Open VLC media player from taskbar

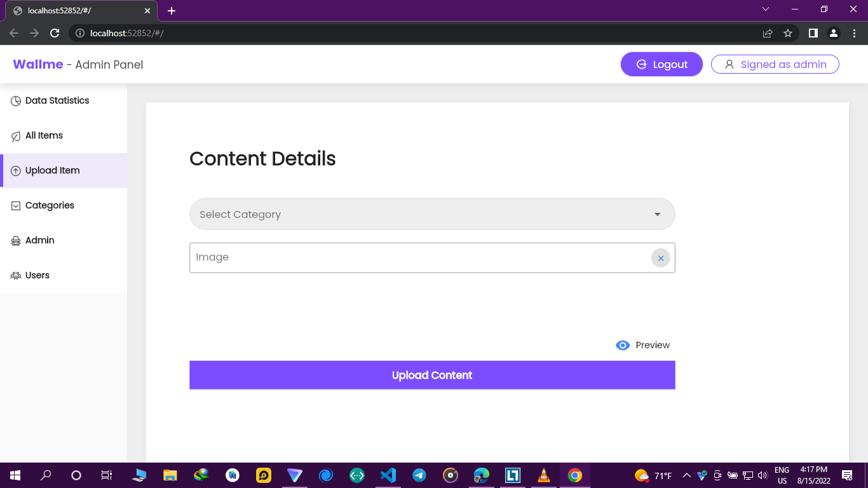point(544,475)
